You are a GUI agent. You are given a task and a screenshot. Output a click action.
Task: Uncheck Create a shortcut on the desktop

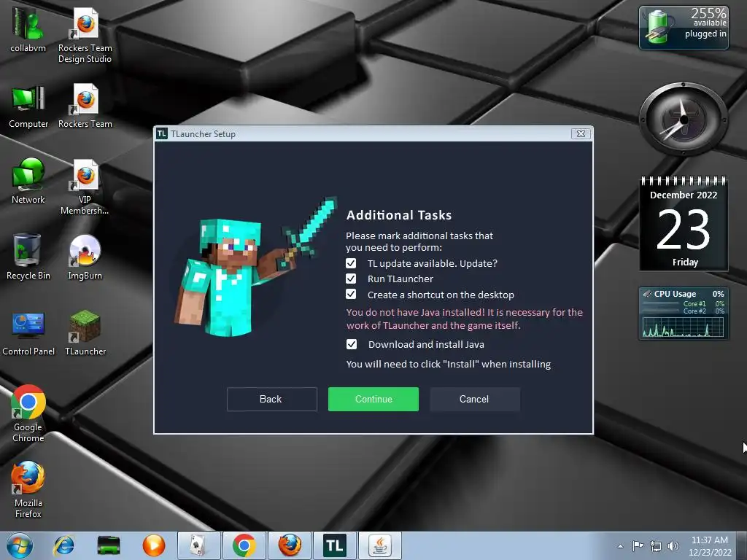tap(351, 295)
